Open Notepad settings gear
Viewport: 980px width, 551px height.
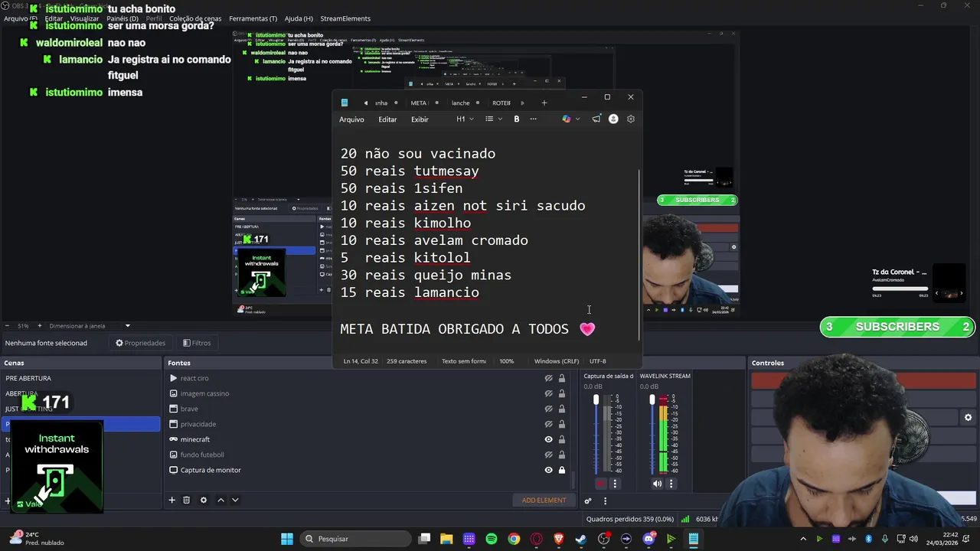[x=631, y=119]
